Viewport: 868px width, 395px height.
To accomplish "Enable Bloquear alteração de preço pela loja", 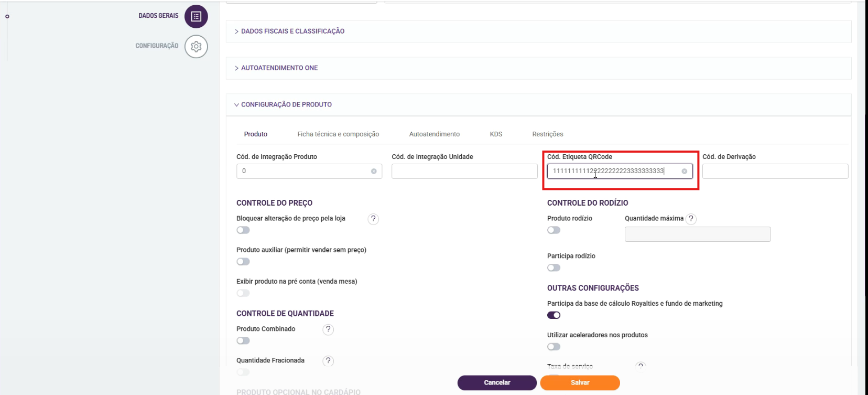I will click(x=243, y=230).
